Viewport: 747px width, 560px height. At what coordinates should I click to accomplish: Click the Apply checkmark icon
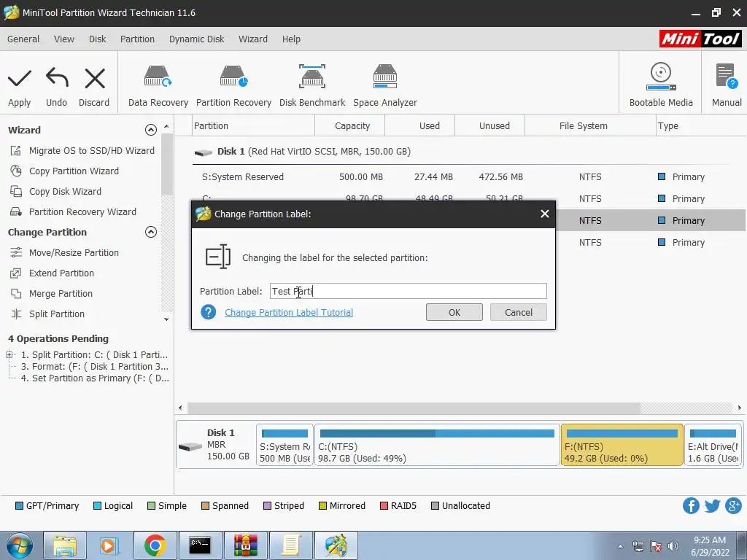[x=20, y=79]
